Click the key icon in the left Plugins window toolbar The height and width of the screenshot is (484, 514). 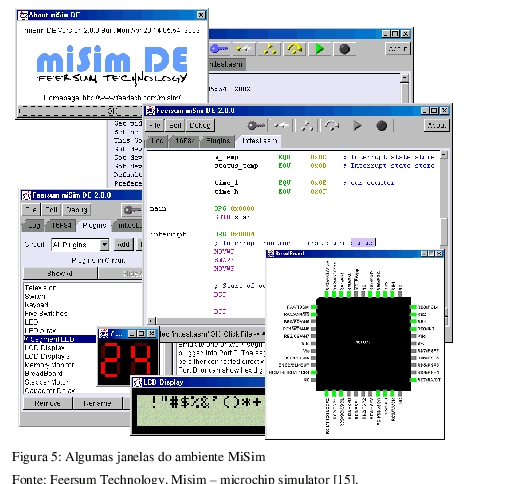point(132,210)
